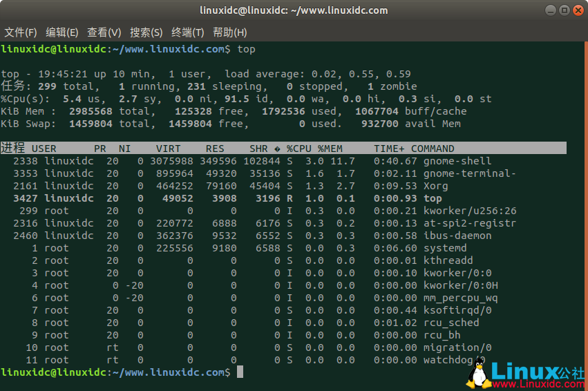Select the gnome-terminal- process name
The image size is (588, 391).
470,173
